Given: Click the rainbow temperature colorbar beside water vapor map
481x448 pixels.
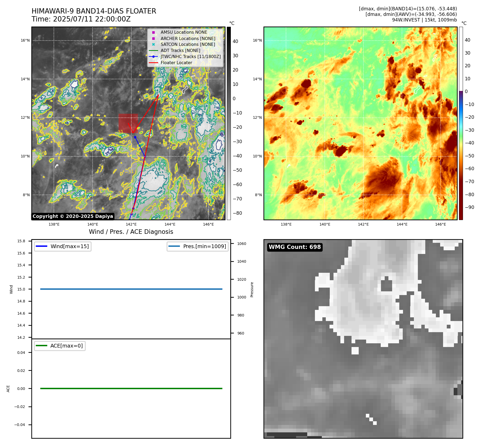Looking at the screenshot, I should coord(461,123).
